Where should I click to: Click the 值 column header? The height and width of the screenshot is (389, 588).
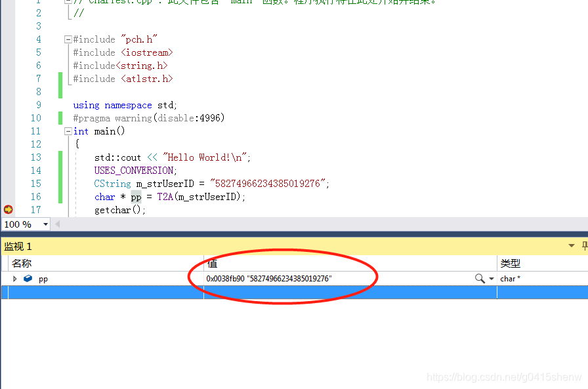213,262
